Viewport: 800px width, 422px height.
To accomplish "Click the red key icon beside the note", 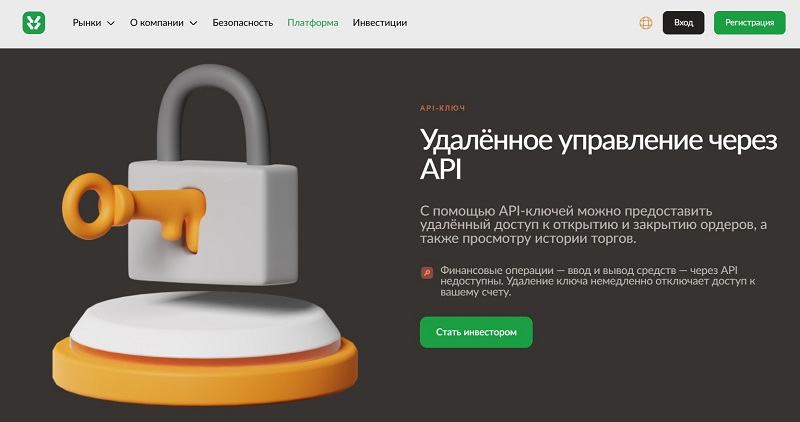I will coord(427,273).
